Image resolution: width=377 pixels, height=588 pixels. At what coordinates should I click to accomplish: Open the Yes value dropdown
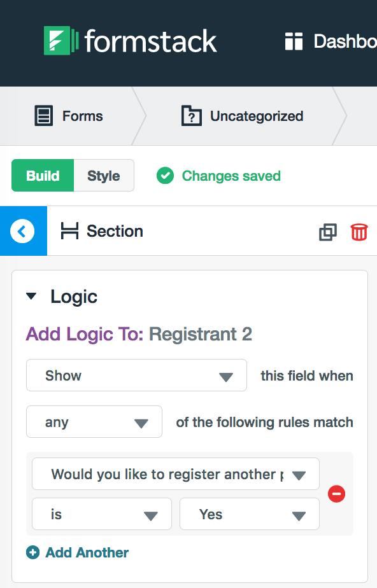[x=250, y=514]
